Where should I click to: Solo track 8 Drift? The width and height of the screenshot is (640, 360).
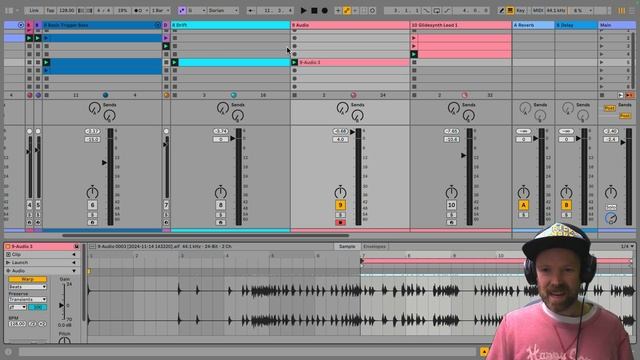220,215
